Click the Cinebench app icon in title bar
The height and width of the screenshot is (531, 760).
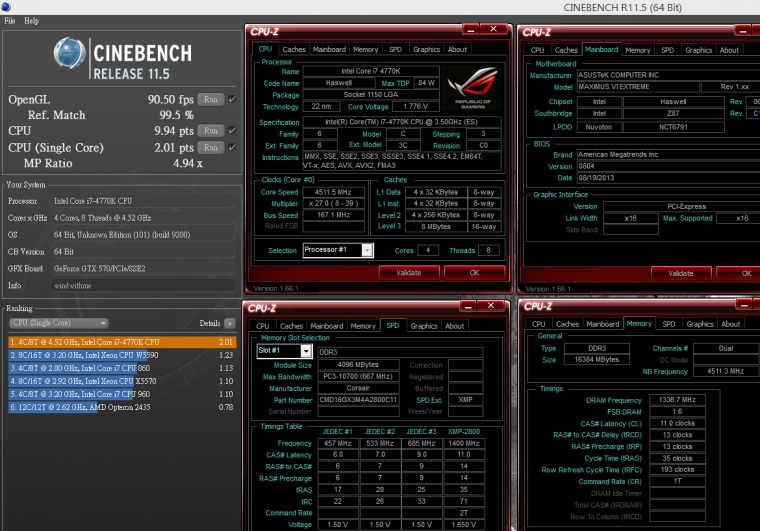[6, 8]
